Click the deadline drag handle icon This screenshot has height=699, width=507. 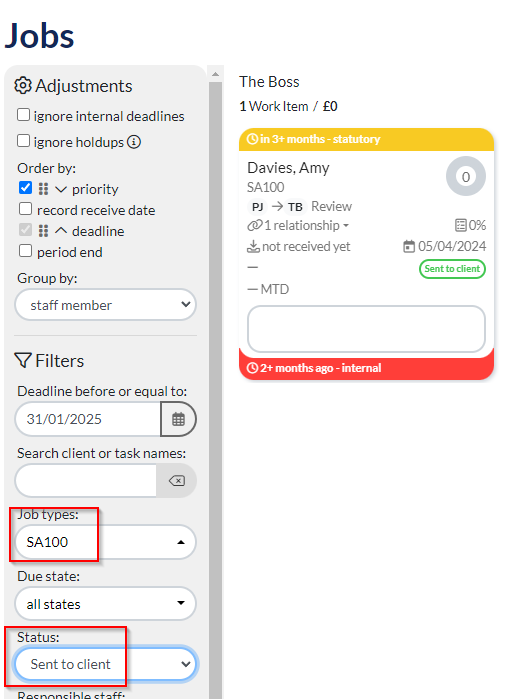43,231
